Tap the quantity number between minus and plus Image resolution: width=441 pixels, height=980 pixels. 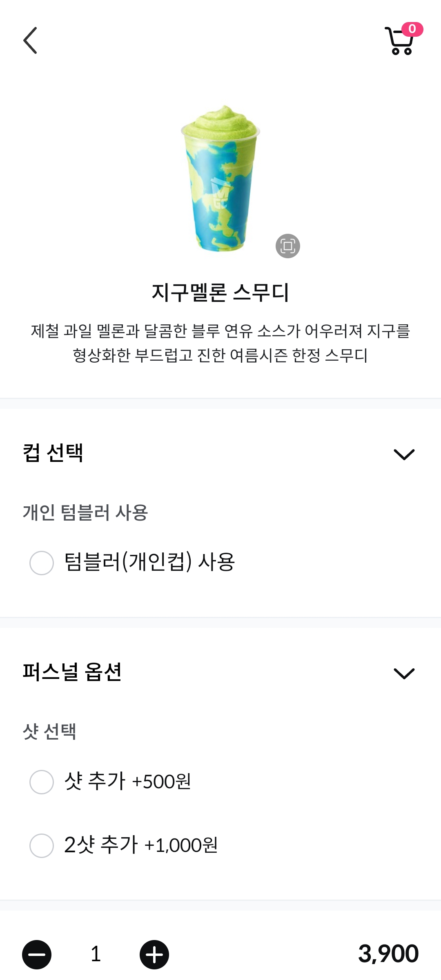pyautogui.click(x=96, y=954)
